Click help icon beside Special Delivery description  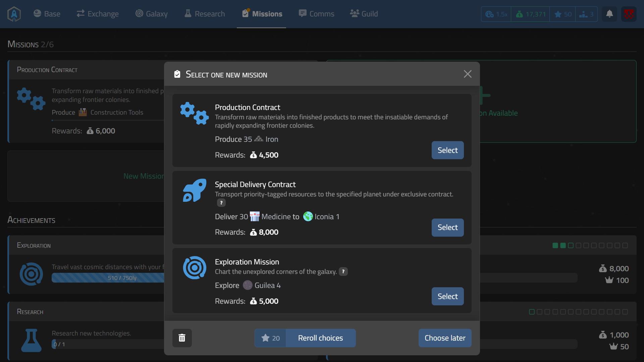point(221,203)
